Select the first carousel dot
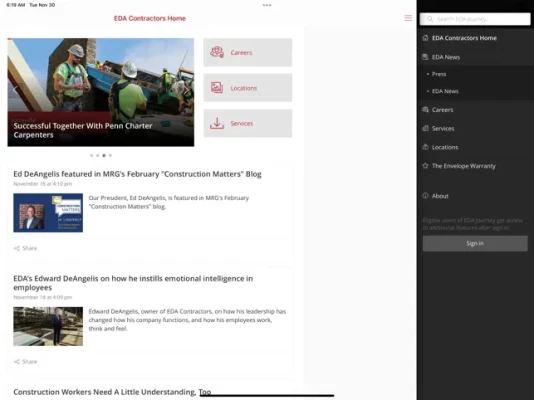 [91, 156]
